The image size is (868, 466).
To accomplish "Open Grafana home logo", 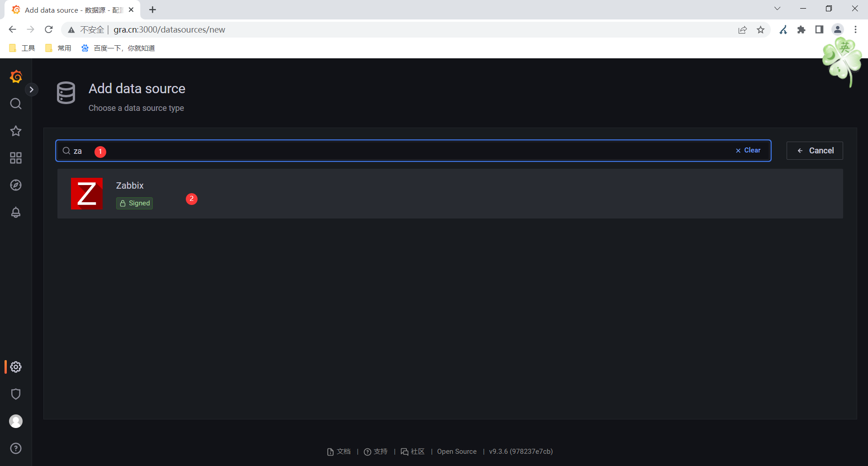I will click(16, 76).
